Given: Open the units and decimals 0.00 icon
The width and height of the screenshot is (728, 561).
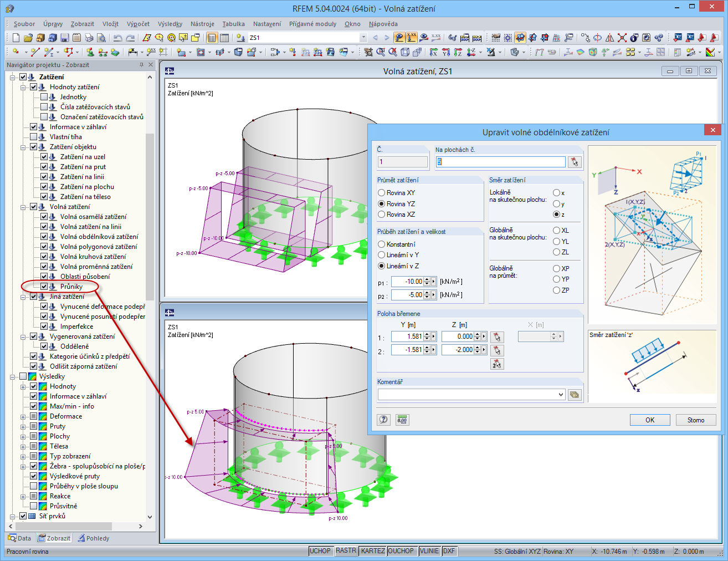Looking at the screenshot, I should click(402, 420).
